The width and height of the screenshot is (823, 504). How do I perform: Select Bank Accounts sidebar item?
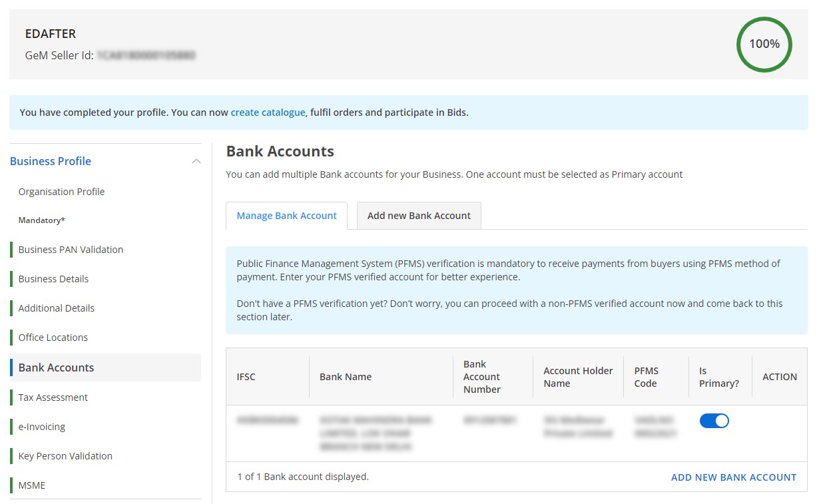coord(57,368)
